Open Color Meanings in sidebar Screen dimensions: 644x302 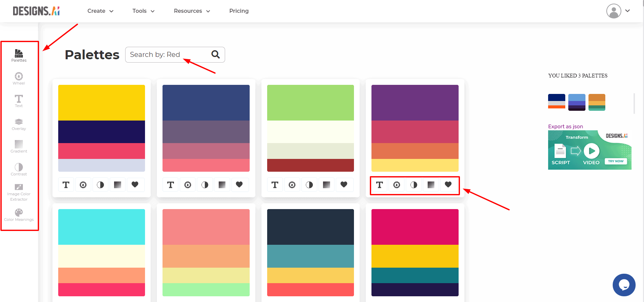[19, 215]
